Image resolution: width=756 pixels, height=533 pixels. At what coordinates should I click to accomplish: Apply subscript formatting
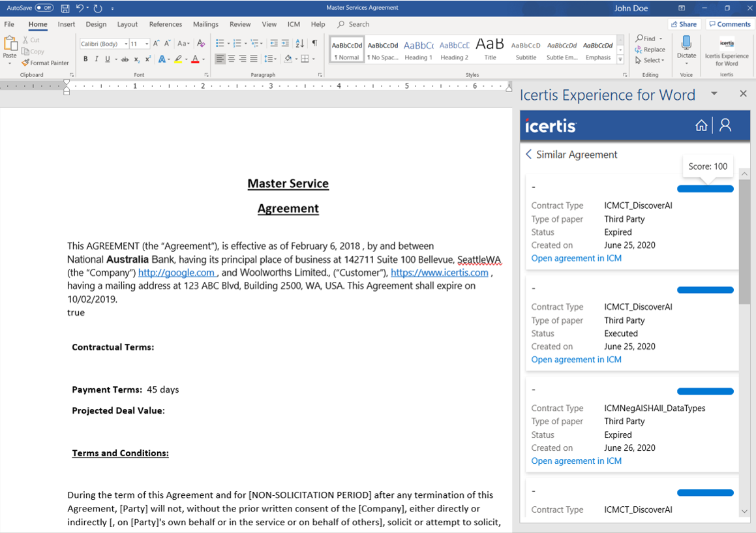click(x=137, y=59)
